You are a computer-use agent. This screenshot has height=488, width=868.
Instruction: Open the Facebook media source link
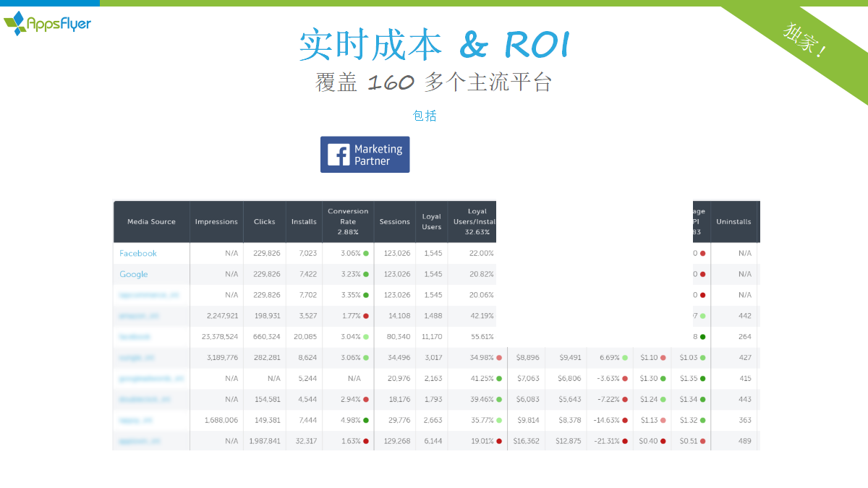[x=138, y=254]
